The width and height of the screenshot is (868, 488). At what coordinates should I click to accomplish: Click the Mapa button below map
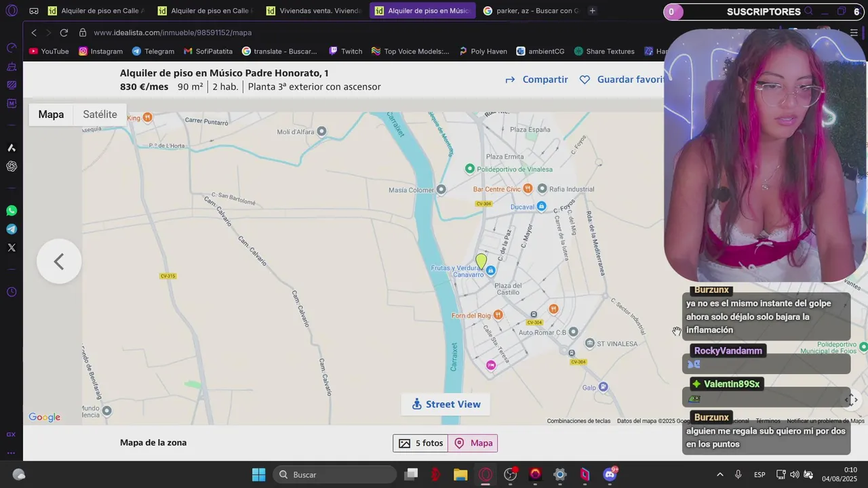point(473,443)
